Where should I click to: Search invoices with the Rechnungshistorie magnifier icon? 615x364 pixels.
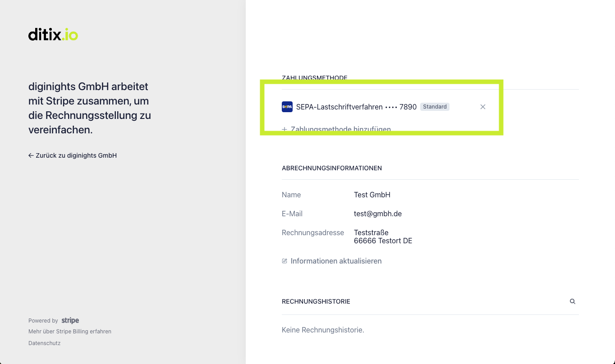pos(573,301)
